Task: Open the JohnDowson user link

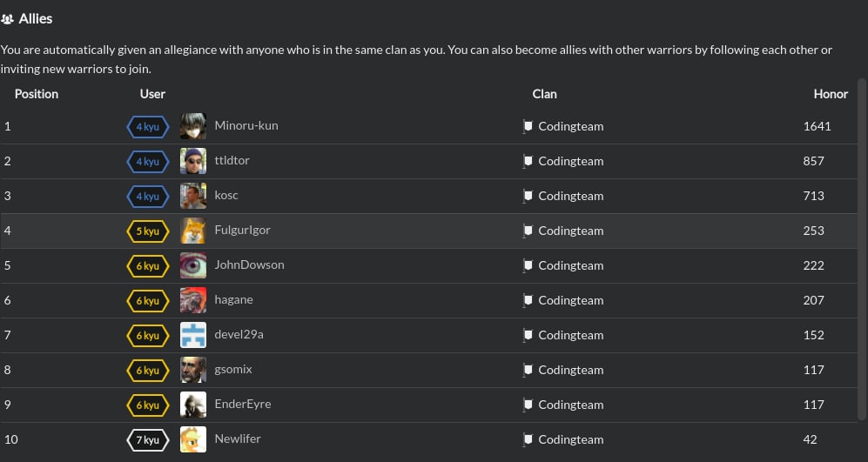Action: tap(249, 265)
